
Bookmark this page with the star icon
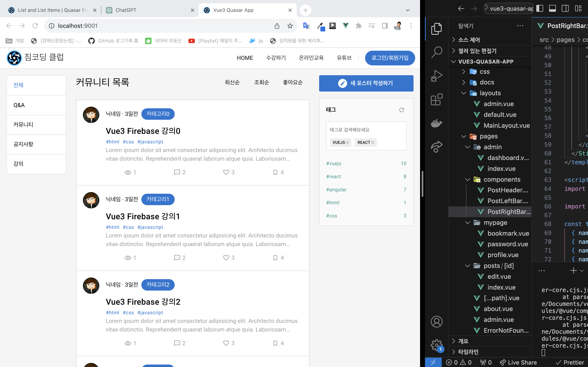pyautogui.click(x=290, y=26)
